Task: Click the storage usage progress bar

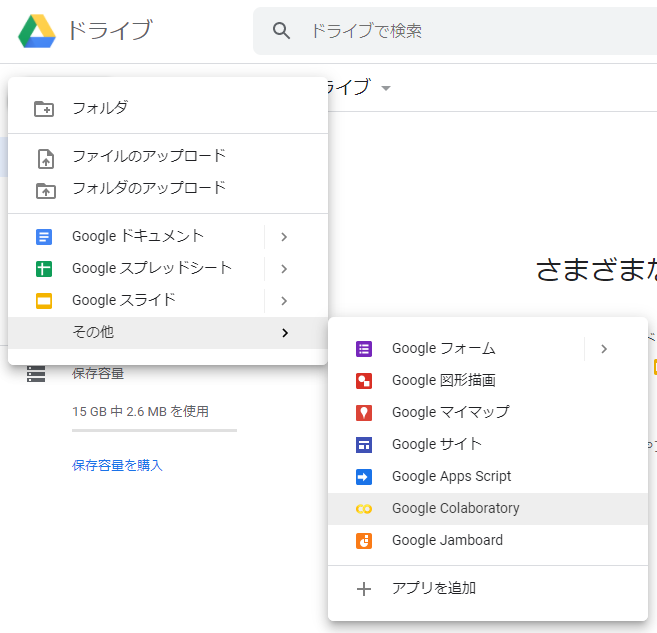Action: point(154,430)
